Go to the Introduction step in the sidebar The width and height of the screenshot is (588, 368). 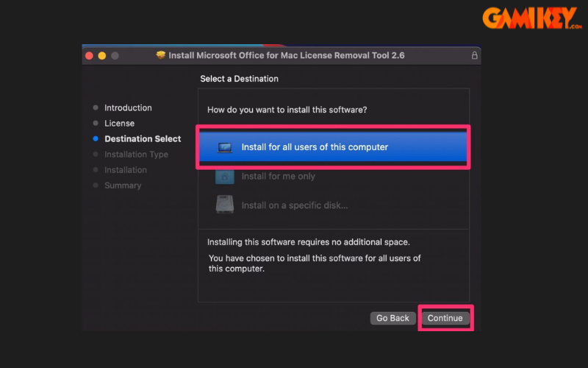[128, 108]
